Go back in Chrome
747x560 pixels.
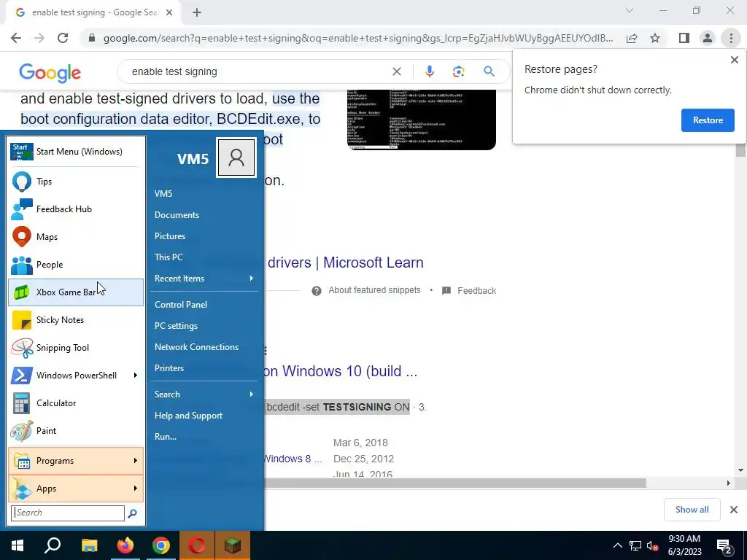coord(16,38)
